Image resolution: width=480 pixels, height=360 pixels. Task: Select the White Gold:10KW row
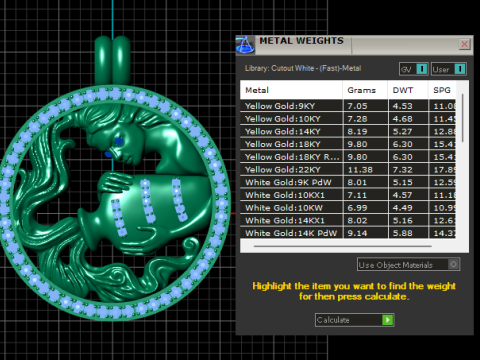(x=348, y=208)
